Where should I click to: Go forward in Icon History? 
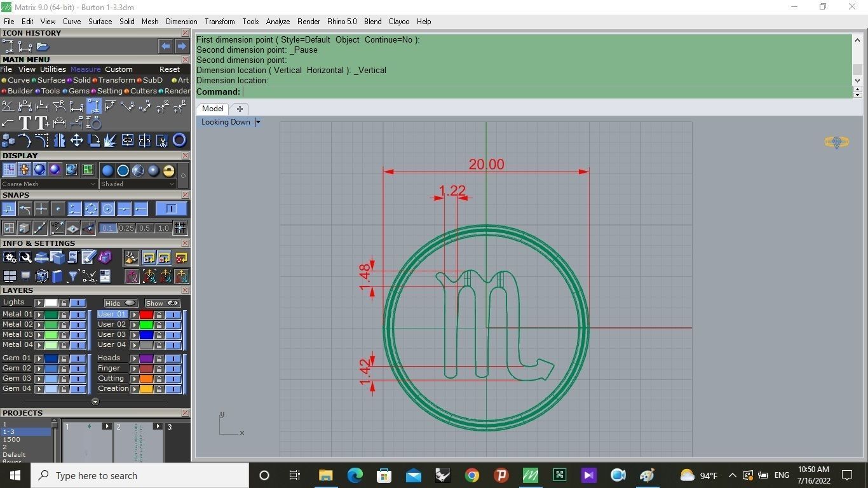pyautogui.click(x=182, y=46)
